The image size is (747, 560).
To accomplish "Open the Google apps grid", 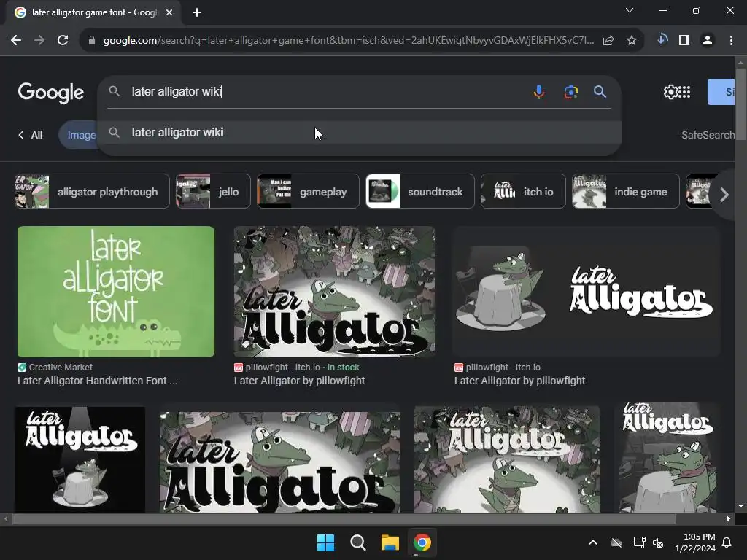I will [x=684, y=91].
